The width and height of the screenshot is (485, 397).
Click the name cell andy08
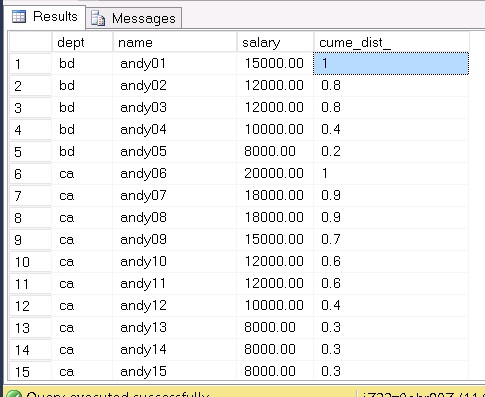[x=175, y=217]
